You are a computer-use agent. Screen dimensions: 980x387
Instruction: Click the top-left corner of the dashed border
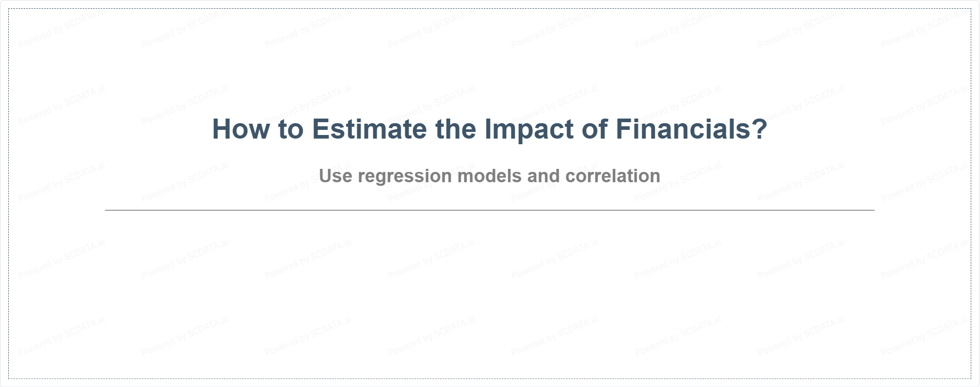point(9,9)
